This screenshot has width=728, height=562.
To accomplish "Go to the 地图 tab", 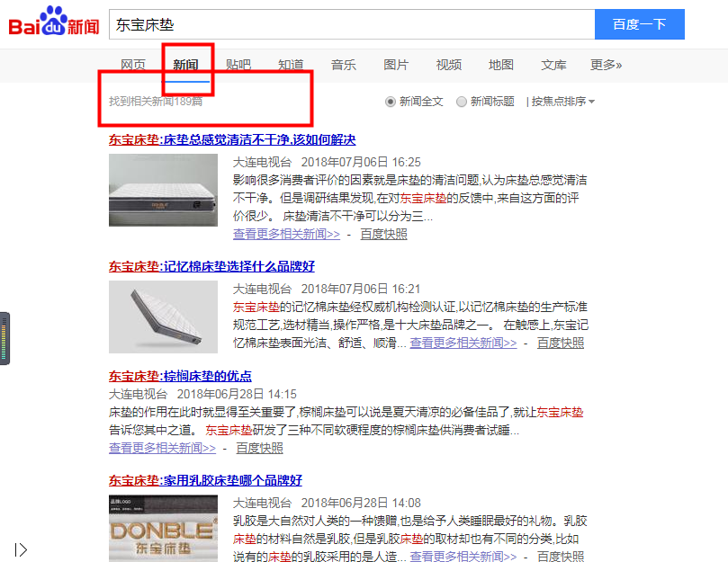I will coord(501,65).
